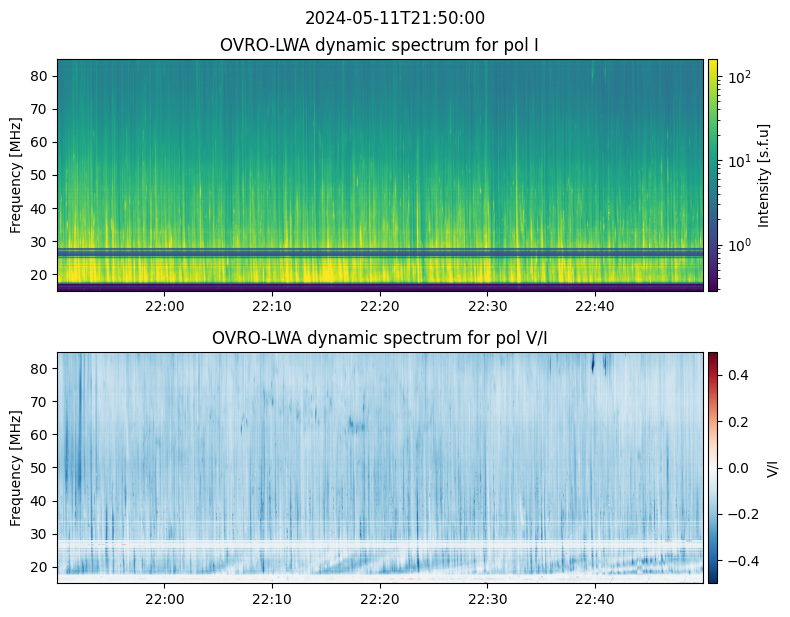Click the 22:20 tick on upper plot

point(380,306)
